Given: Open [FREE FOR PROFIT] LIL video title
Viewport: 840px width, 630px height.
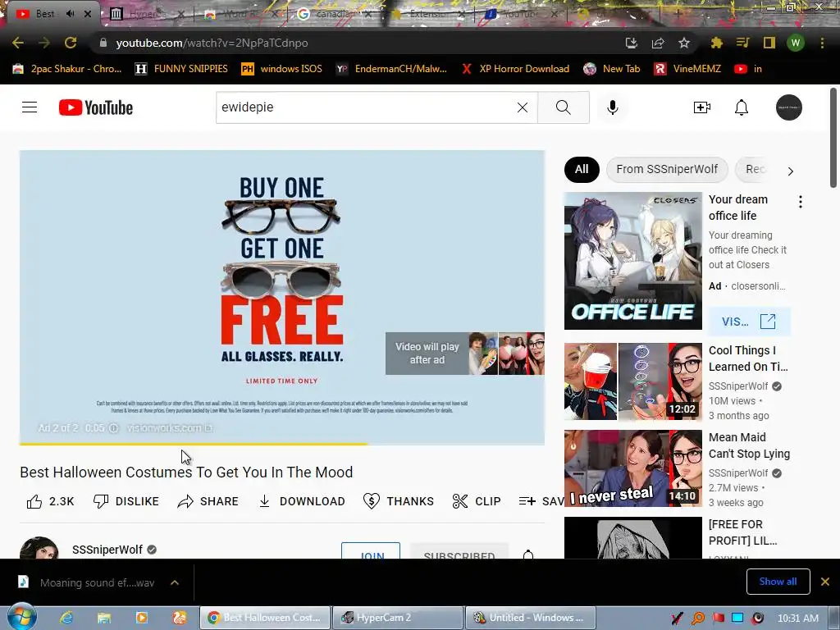Looking at the screenshot, I should (742, 532).
